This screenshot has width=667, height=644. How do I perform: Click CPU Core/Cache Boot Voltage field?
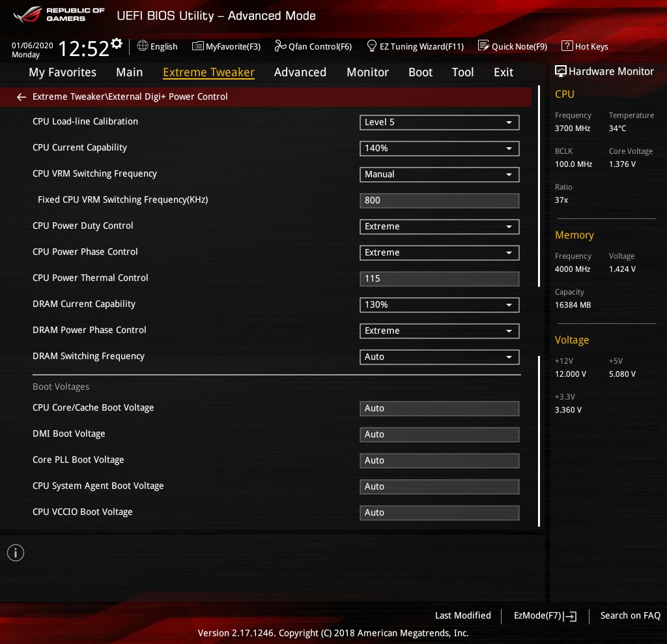tap(440, 409)
